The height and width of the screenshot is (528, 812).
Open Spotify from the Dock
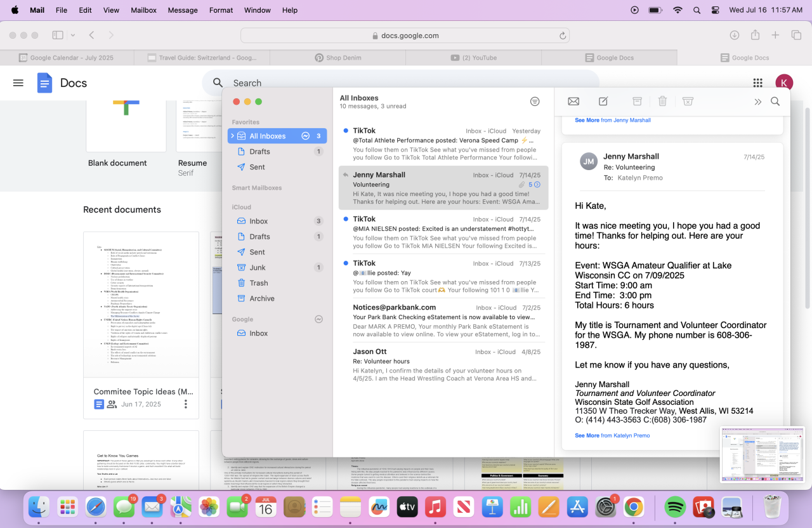675,506
